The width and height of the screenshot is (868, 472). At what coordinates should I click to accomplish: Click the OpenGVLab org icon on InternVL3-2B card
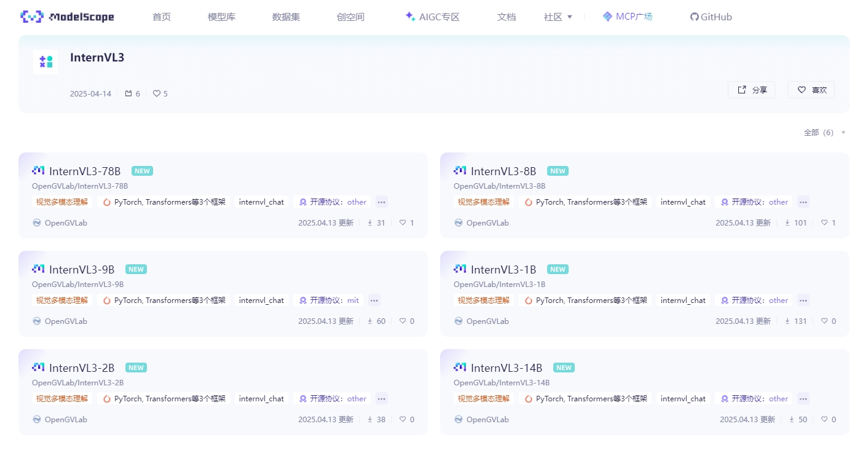pyautogui.click(x=37, y=419)
